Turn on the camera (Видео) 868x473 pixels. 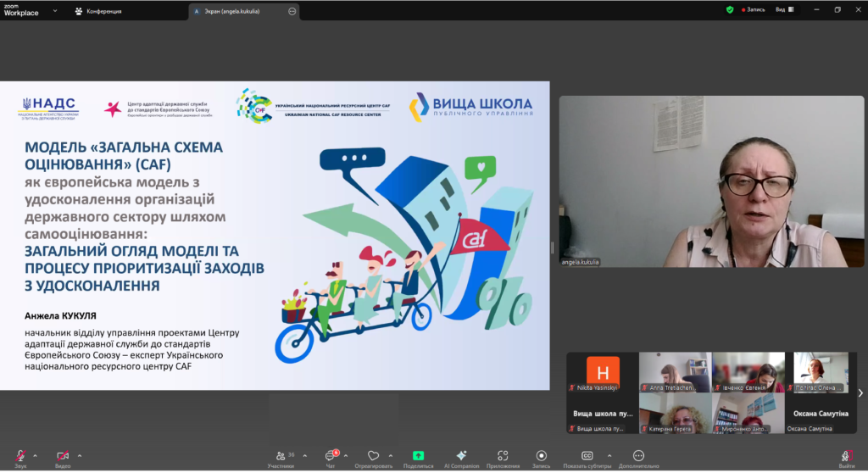[63, 456]
